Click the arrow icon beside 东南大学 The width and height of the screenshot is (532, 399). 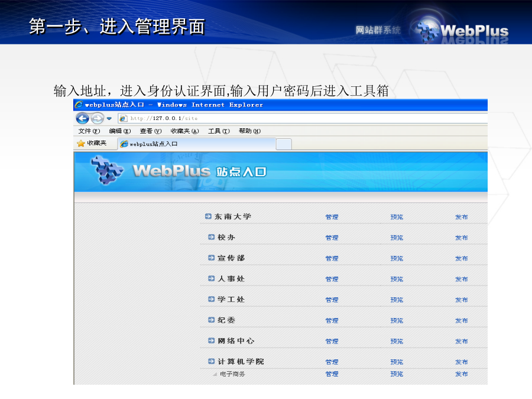(208, 216)
